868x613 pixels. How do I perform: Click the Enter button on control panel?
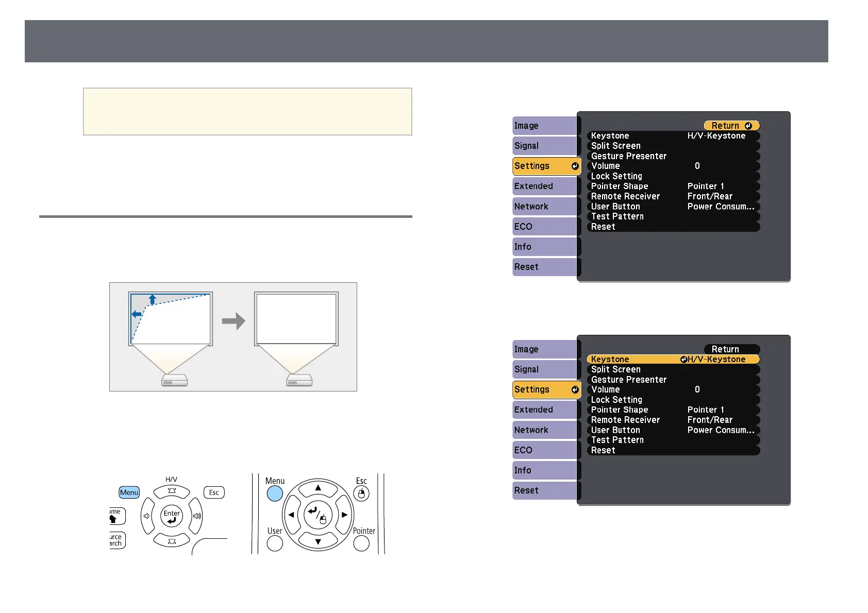pyautogui.click(x=172, y=516)
